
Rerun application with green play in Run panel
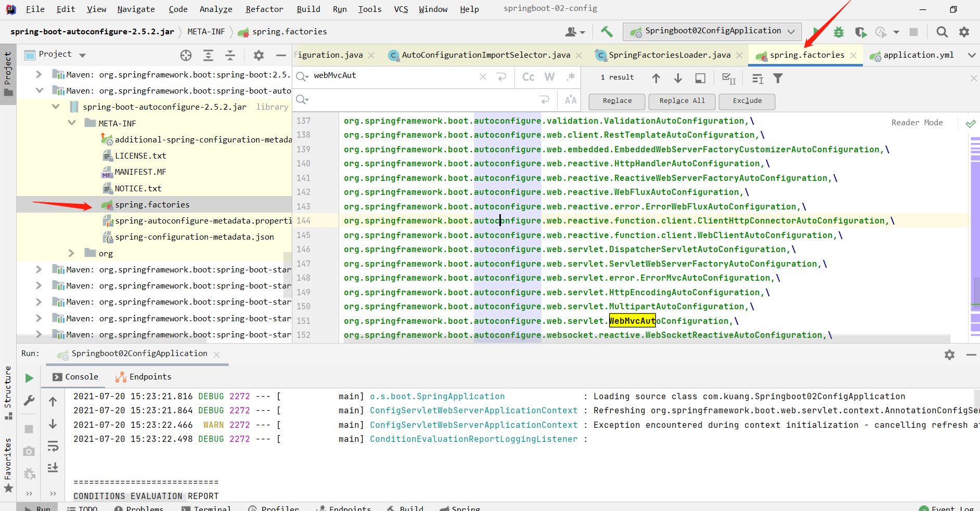pyautogui.click(x=29, y=378)
